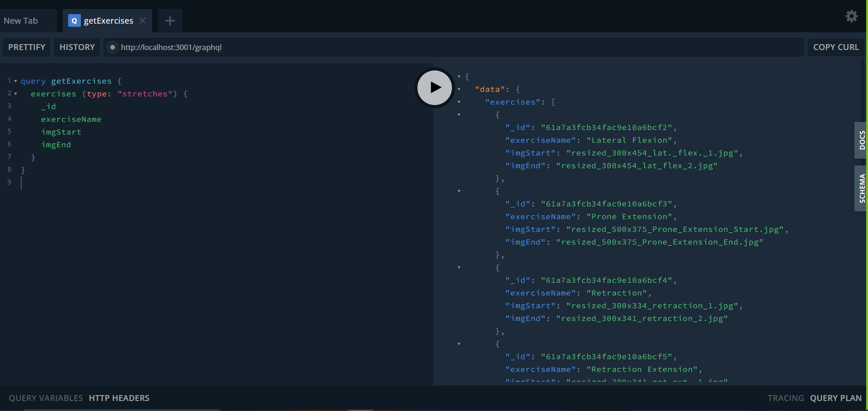
Task: Open the TRACING panel
Action: click(786, 398)
